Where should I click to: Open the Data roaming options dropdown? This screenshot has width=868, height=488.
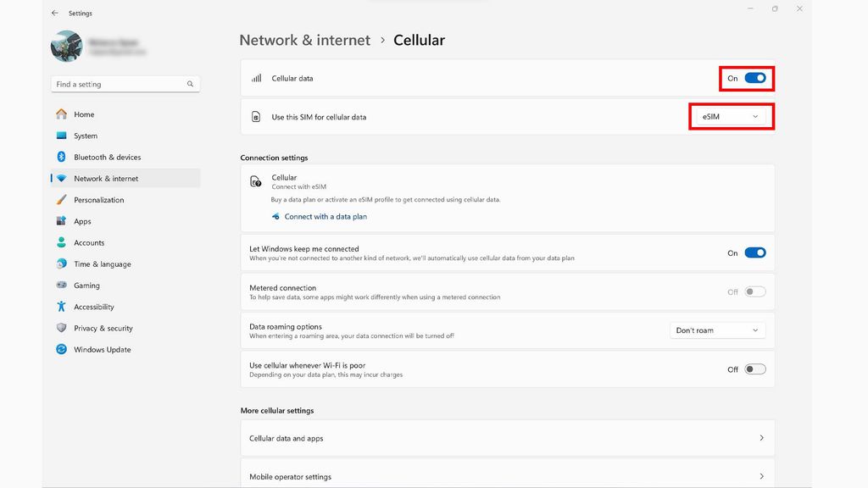pos(717,330)
